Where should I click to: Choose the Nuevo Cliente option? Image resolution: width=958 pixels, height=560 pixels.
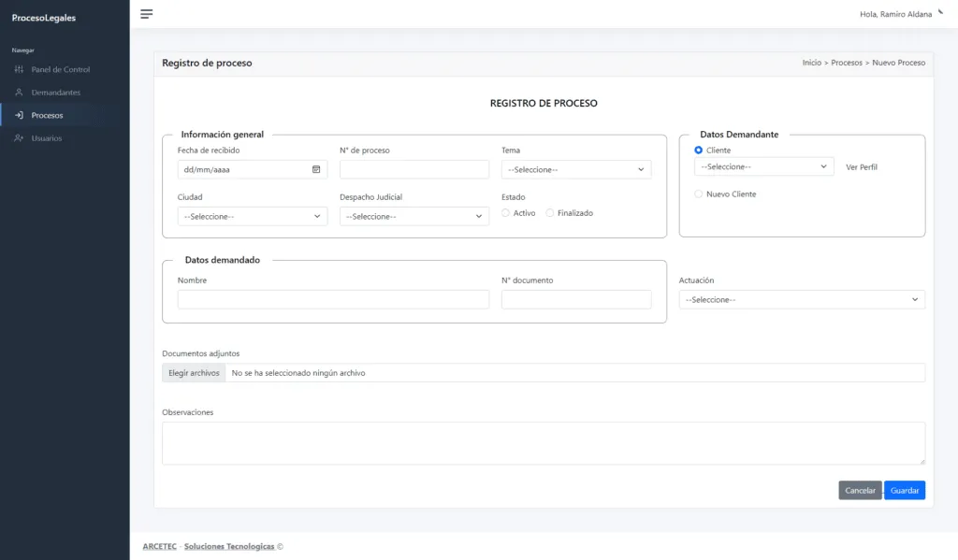click(x=698, y=194)
